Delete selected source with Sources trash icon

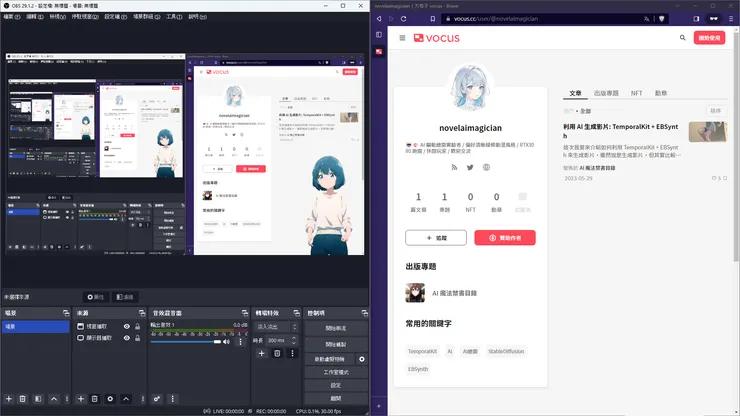94,399
